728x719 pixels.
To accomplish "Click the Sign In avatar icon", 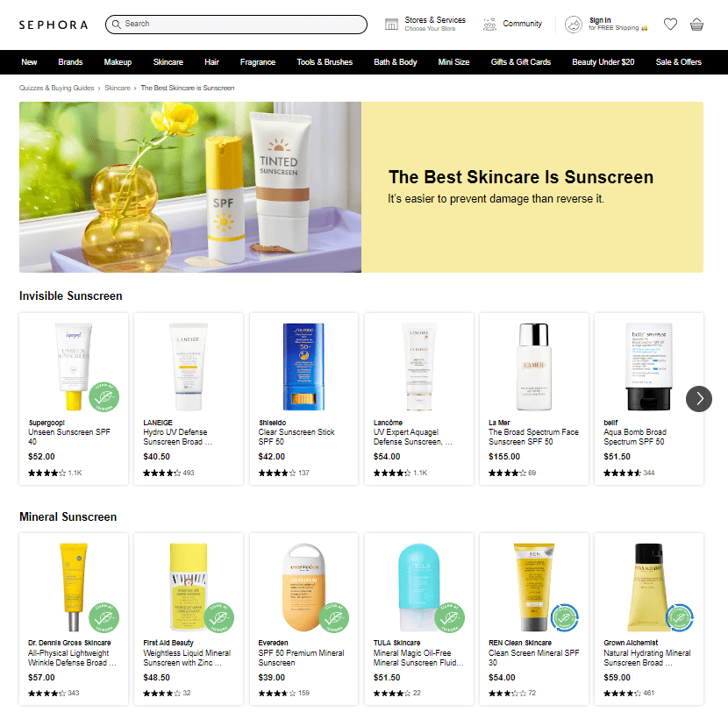I will (x=574, y=25).
